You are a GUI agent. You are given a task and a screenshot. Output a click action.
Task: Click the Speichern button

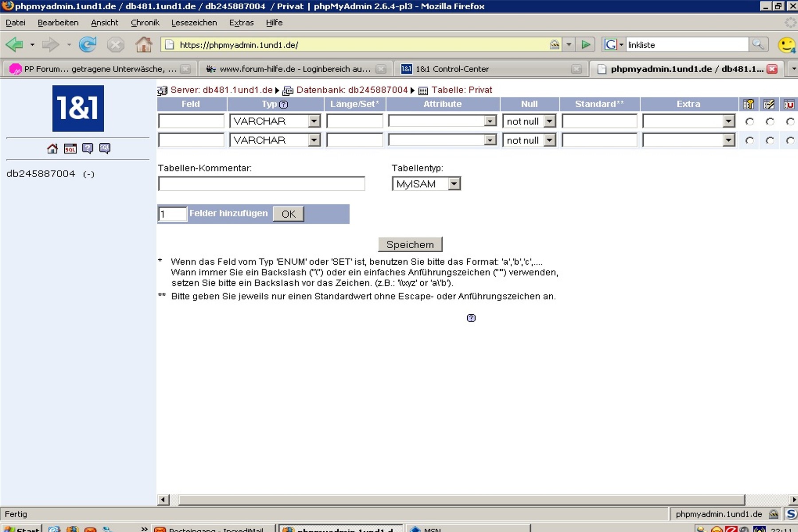pyautogui.click(x=410, y=245)
